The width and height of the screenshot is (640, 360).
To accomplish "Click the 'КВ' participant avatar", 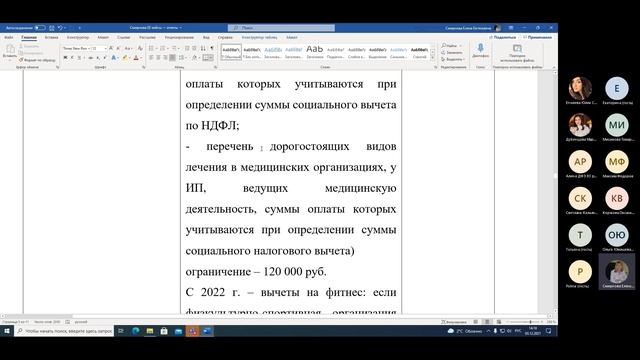I will pos(616,198).
